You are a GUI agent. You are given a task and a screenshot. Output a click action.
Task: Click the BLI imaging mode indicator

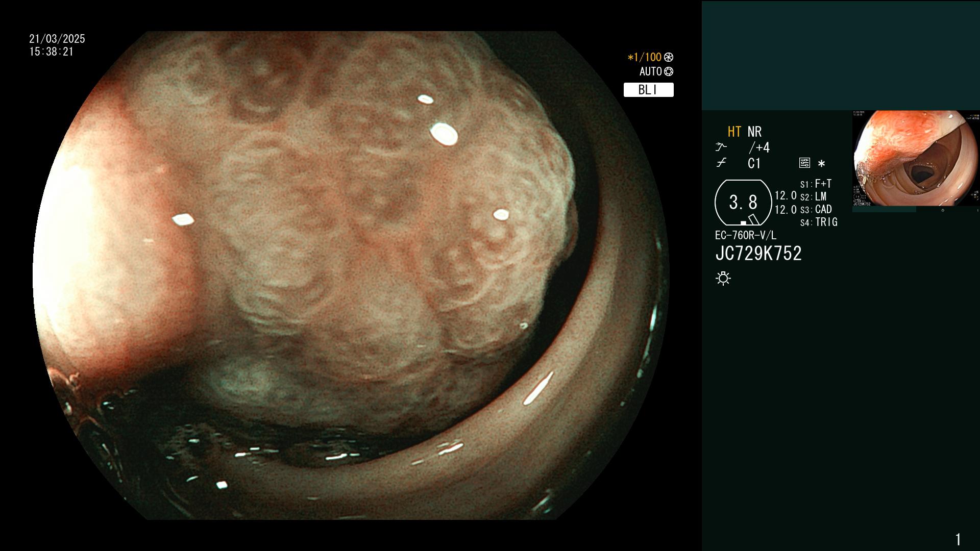click(648, 90)
